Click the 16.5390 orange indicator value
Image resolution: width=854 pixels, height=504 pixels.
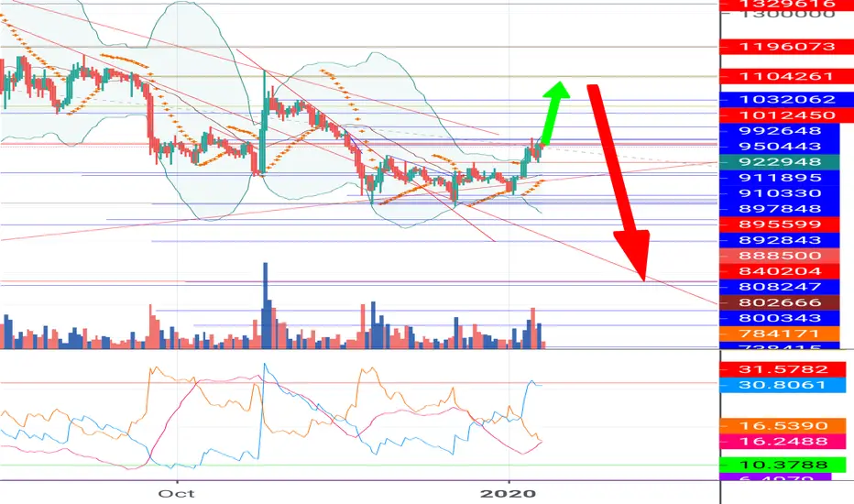tap(783, 425)
